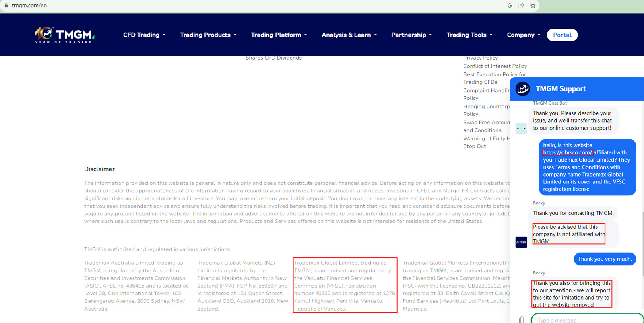
Task: Open the Privacy Policy link
Action: [x=481, y=58]
